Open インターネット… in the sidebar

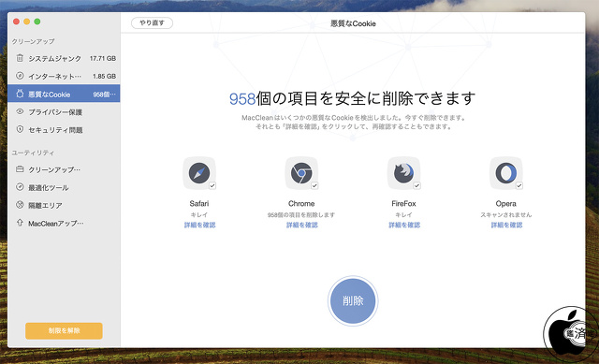click(64, 76)
